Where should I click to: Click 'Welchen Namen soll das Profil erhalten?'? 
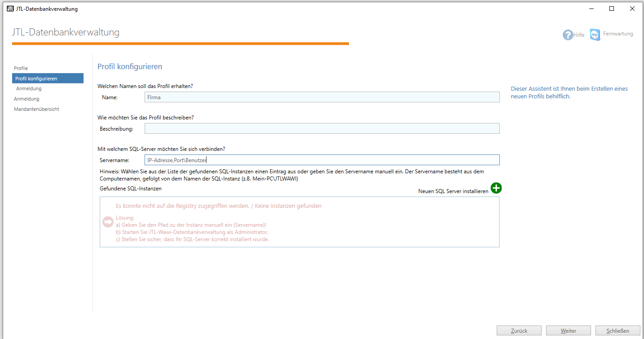pos(145,86)
